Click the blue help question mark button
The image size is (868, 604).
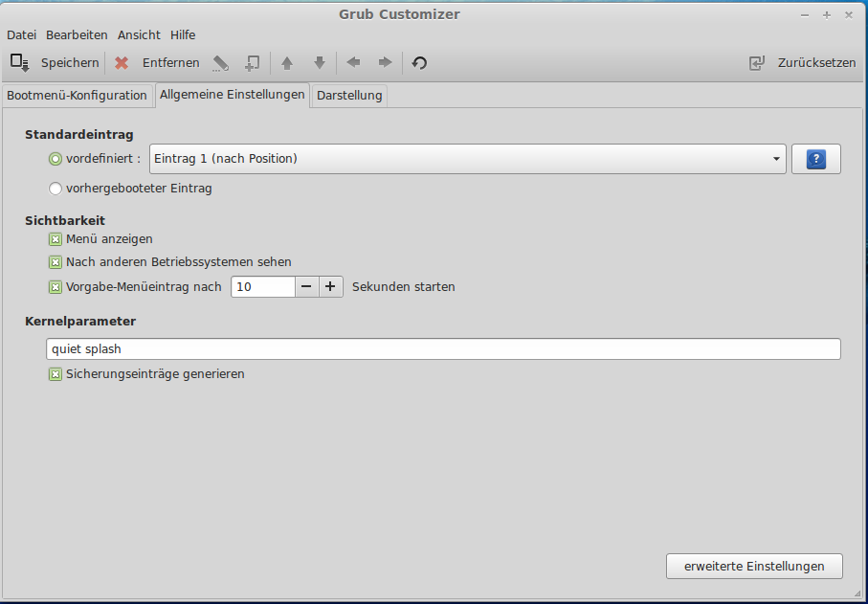pos(816,159)
